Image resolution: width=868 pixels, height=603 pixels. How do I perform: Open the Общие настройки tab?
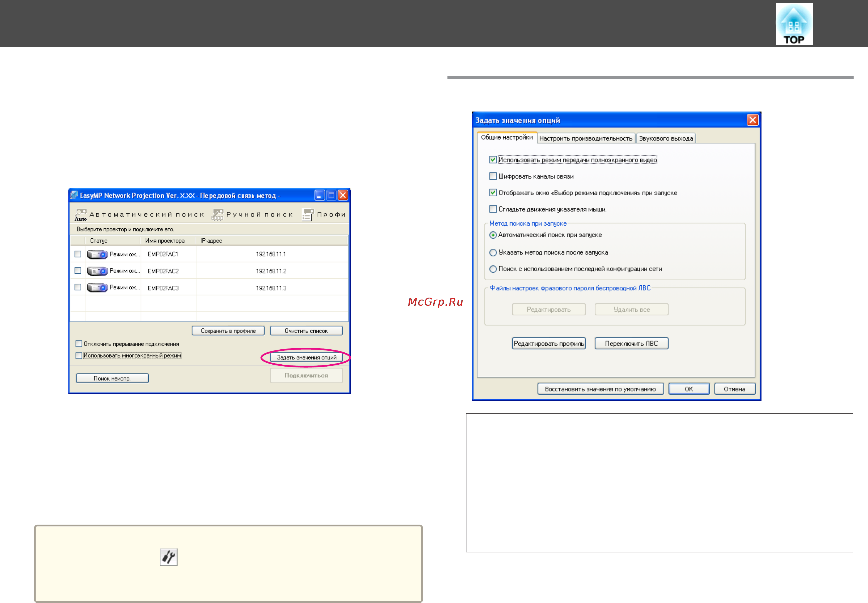506,137
